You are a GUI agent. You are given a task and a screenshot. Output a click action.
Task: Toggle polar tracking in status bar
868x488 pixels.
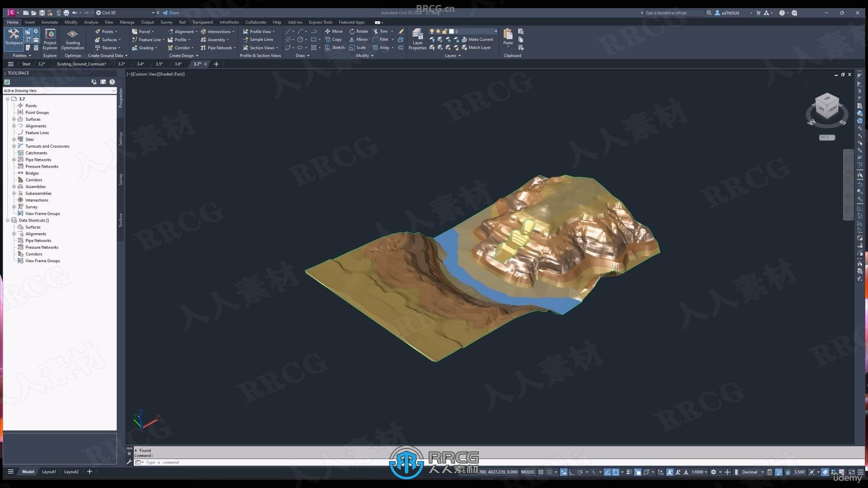click(580, 472)
